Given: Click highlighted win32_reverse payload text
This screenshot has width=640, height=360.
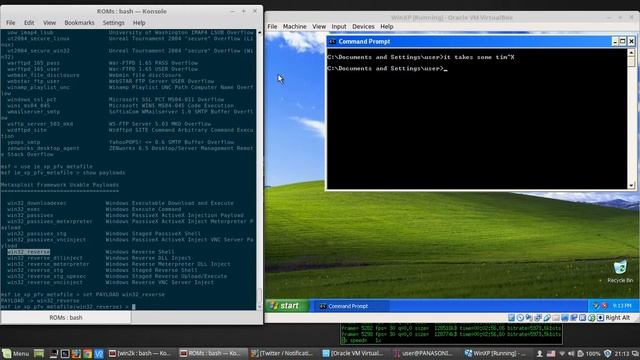Looking at the screenshot, I should (x=29, y=252).
